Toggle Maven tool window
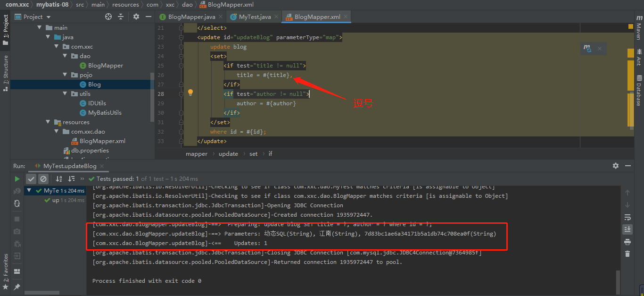 (x=639, y=27)
